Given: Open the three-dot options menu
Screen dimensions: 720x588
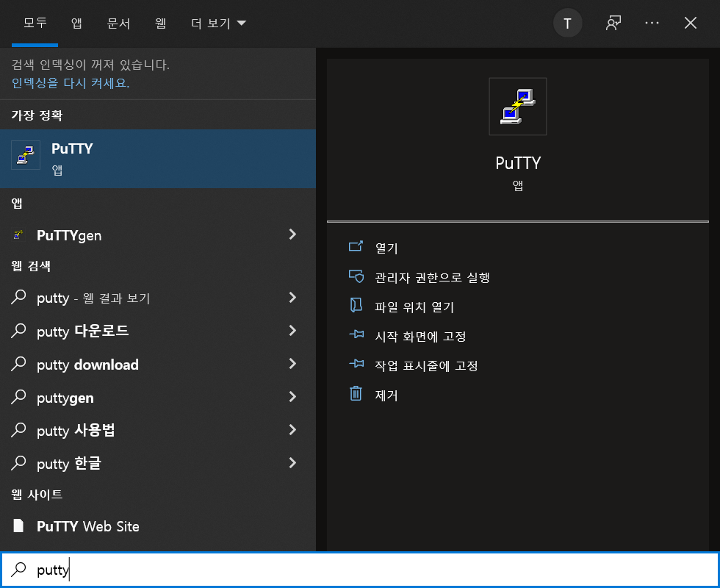Looking at the screenshot, I should coord(652,23).
